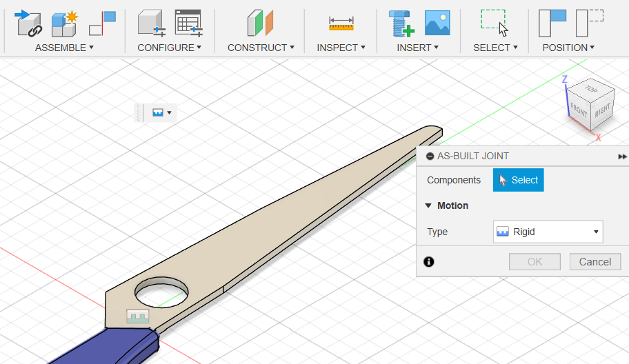Click the info icon in the joint dialog
This screenshot has width=629, height=364.
click(x=429, y=262)
